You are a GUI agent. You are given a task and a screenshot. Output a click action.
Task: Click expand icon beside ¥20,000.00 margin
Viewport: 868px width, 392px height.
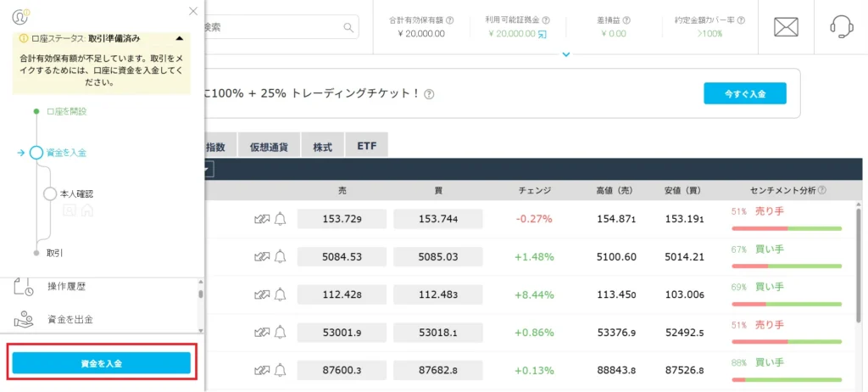(542, 34)
